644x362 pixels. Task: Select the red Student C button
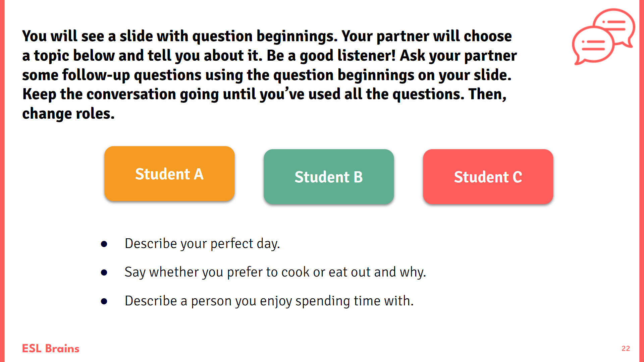coord(488,177)
